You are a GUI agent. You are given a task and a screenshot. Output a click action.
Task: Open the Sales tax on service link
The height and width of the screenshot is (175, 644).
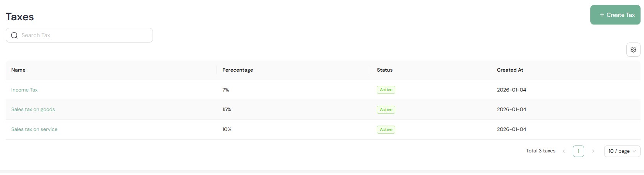click(34, 129)
